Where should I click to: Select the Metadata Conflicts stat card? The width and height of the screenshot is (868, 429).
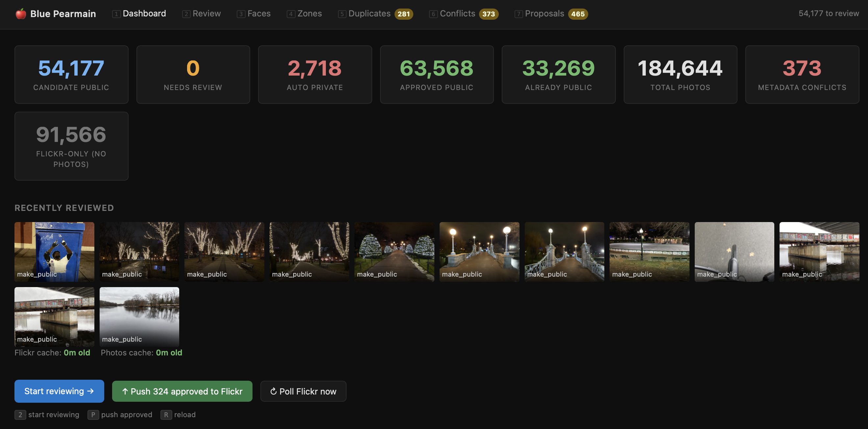(x=802, y=75)
